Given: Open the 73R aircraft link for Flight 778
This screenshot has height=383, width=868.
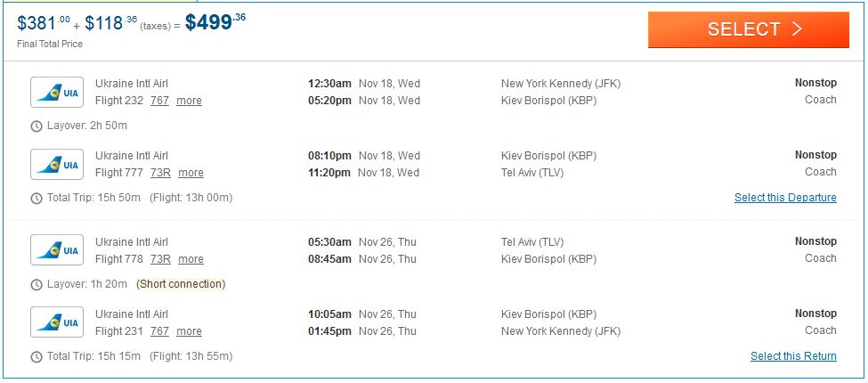Looking at the screenshot, I should click(x=160, y=259).
